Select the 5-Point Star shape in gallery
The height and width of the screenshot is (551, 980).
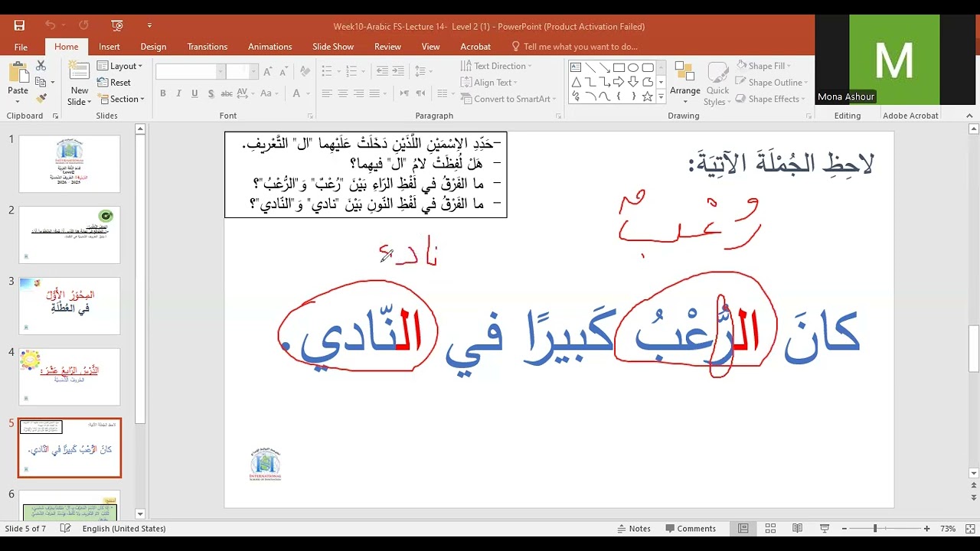[648, 96]
